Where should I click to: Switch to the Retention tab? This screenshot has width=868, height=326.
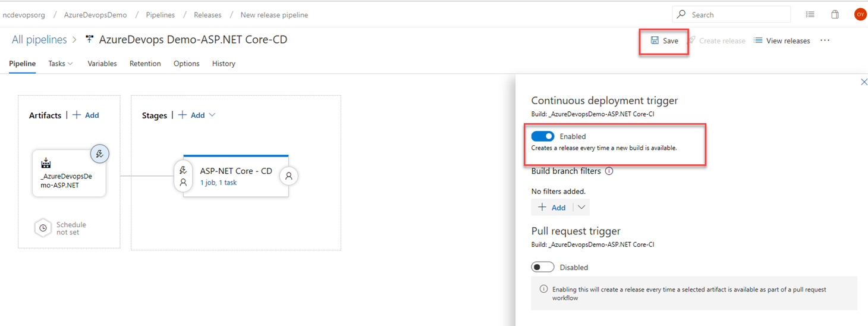tap(145, 64)
